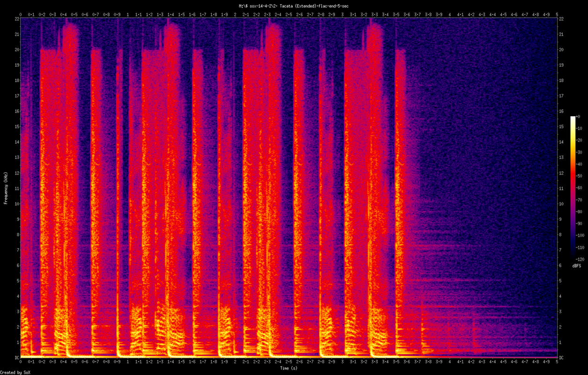Click '1.5' on the top time axis
The width and height of the screenshot is (588, 375).
181,15
